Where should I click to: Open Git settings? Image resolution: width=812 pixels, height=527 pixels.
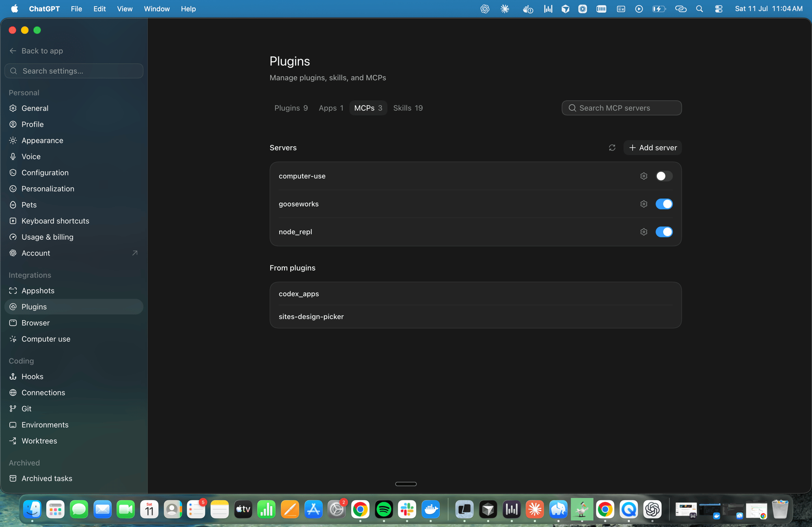[x=74, y=409]
